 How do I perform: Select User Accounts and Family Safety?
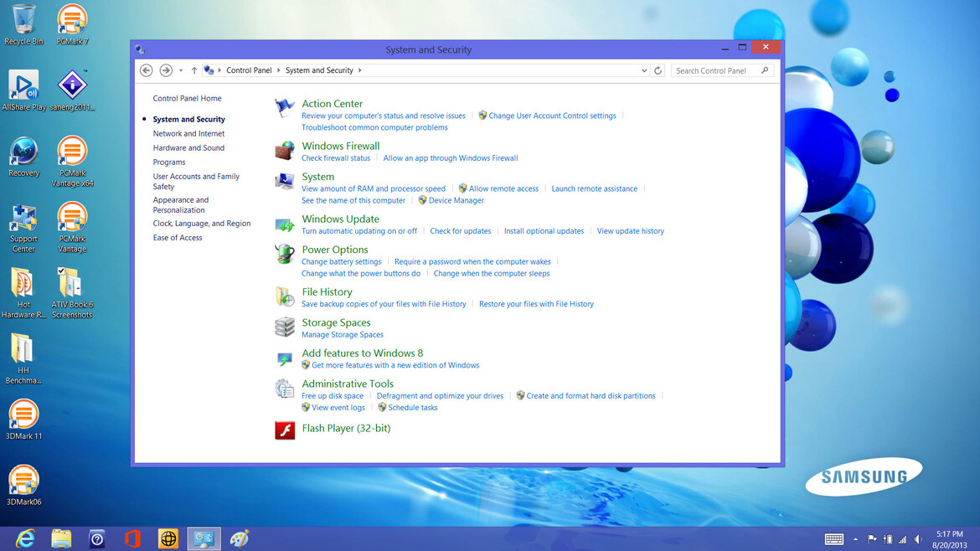[196, 181]
